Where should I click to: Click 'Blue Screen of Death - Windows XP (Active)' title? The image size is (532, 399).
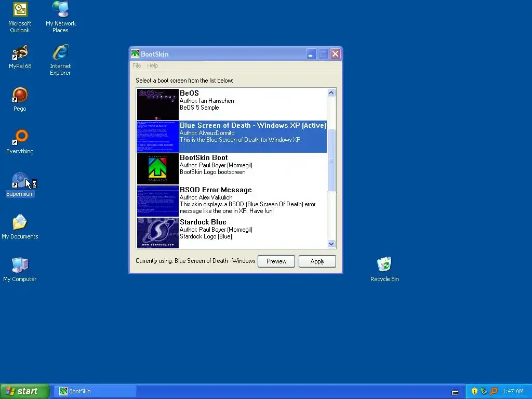pos(253,125)
